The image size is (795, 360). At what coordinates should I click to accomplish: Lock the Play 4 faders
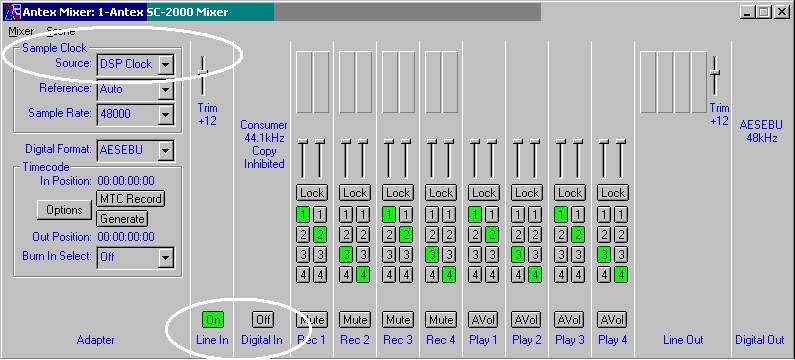coord(612,193)
